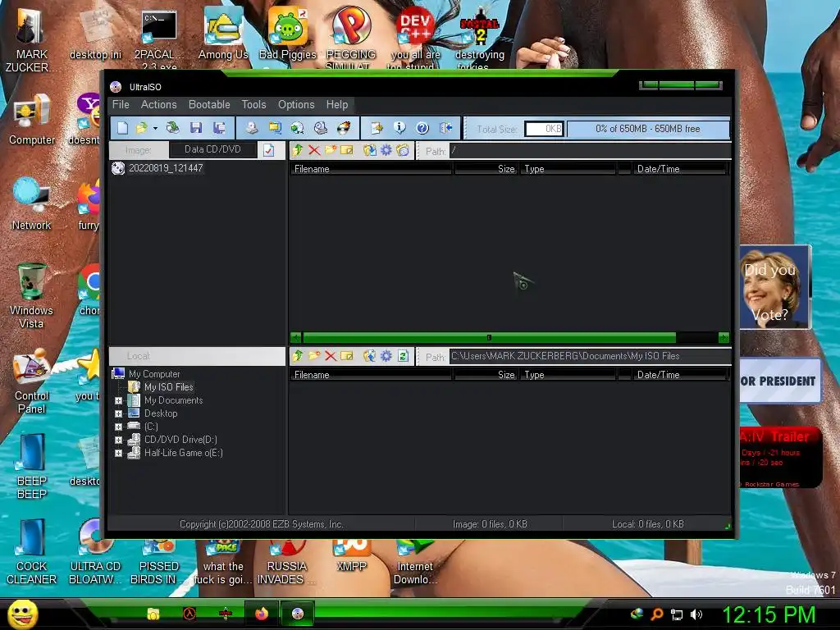Screen dimensions: 840x630
Task: Click Rename icon in image pane toolbar
Action: (347, 150)
